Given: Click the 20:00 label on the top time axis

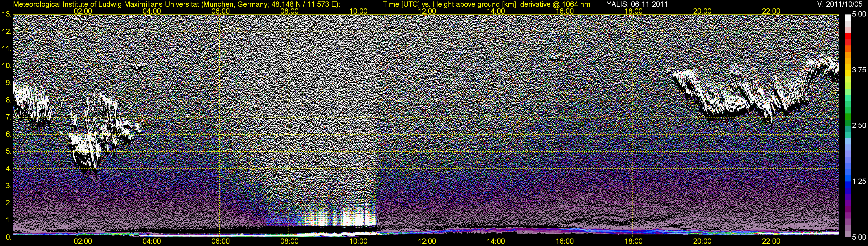Looking at the screenshot, I should pos(702,11).
